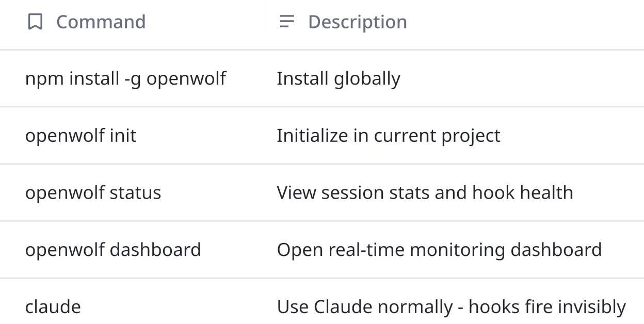Click the "Initialize in current project" description
644x324 pixels.
click(388, 136)
